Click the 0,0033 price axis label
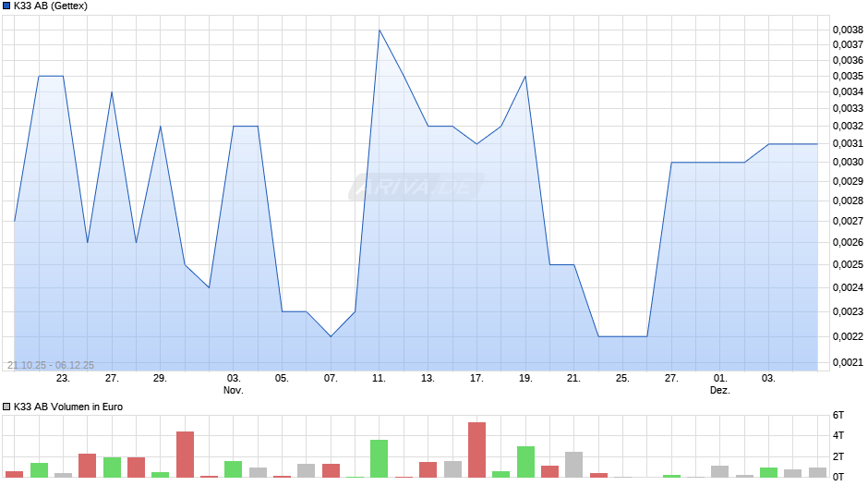 (x=848, y=109)
